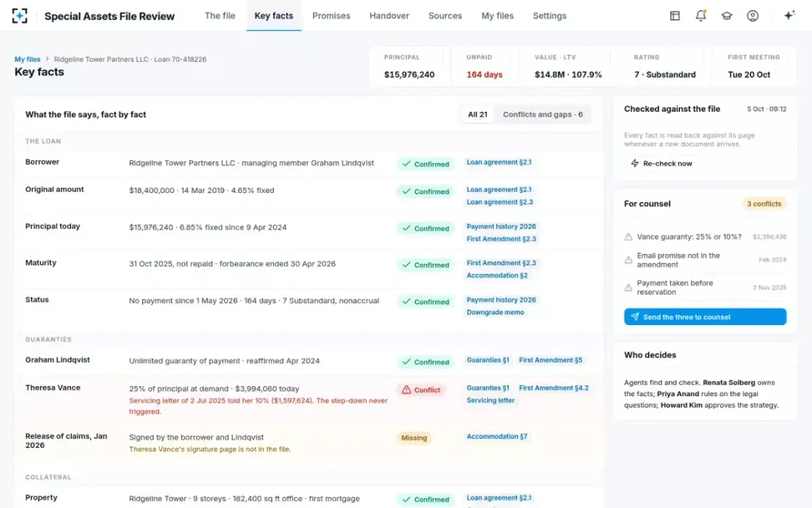Screen dimensions: 812x508
Task: Open the Handover tab
Action: 389,16
